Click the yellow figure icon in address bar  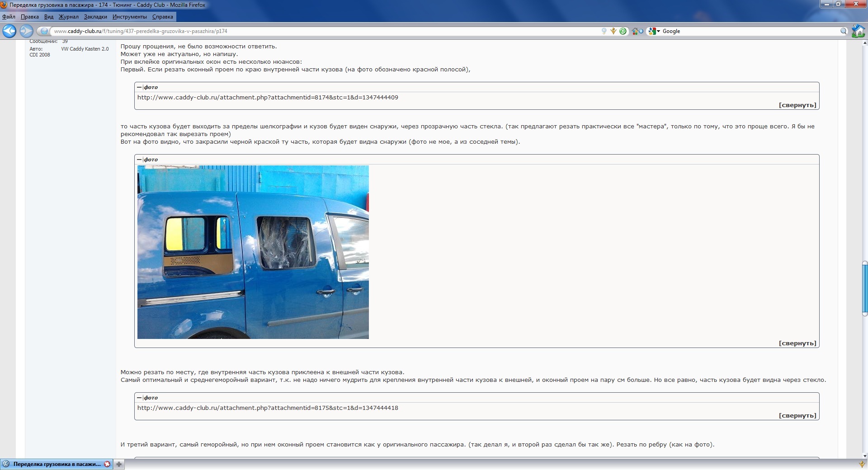613,31
